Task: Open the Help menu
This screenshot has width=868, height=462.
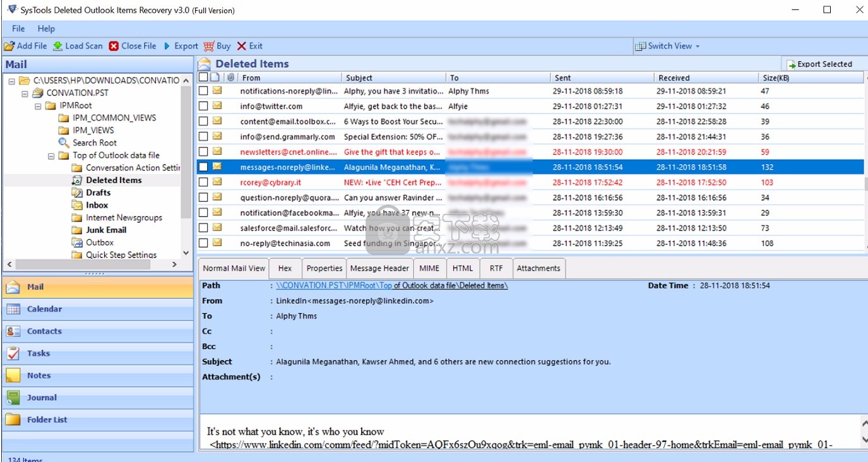Action: pyautogui.click(x=46, y=28)
